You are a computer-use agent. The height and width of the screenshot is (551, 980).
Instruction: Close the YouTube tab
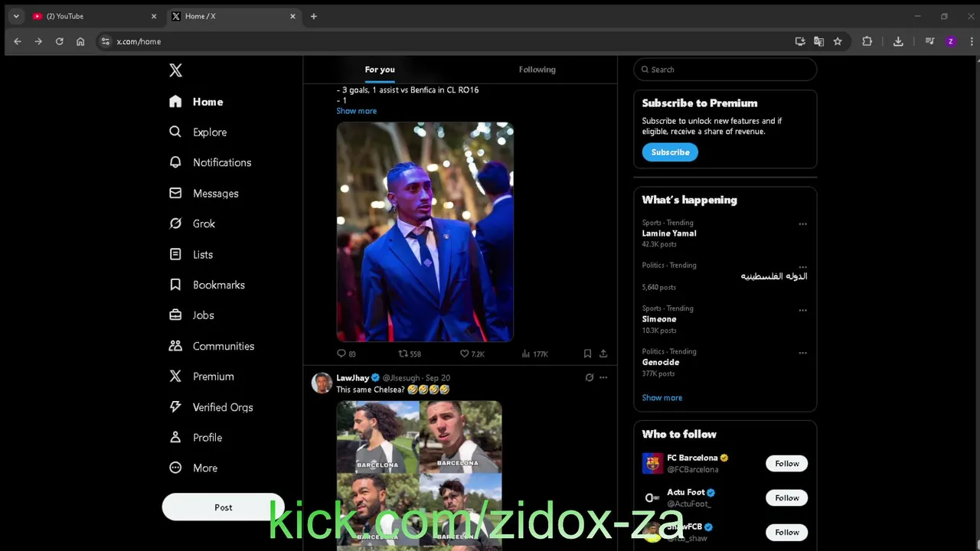(x=153, y=16)
